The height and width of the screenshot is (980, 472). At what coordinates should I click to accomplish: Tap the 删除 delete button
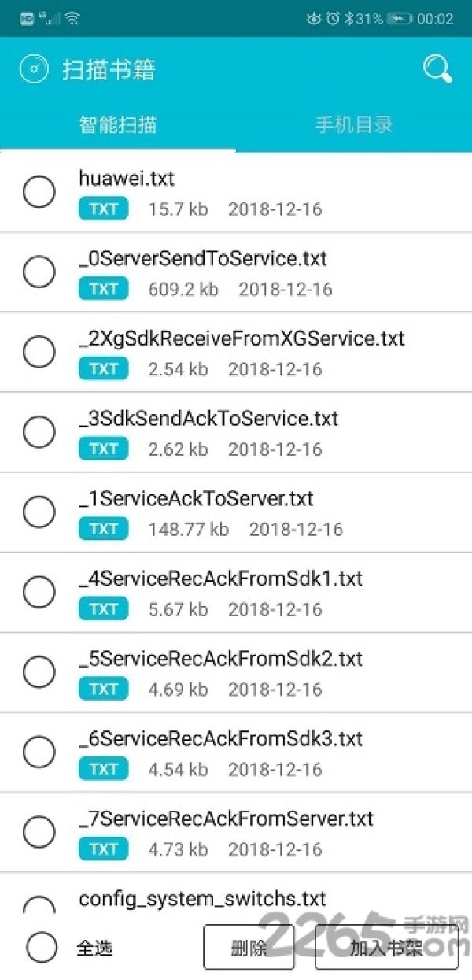(249, 947)
